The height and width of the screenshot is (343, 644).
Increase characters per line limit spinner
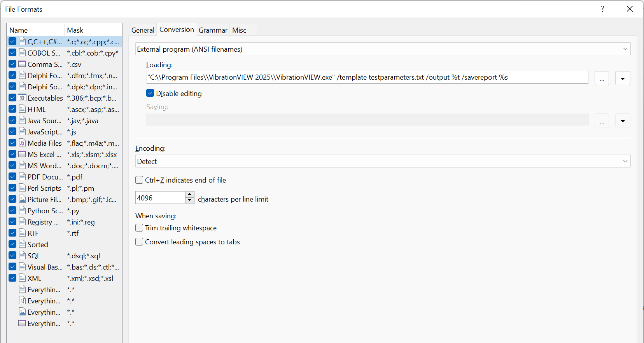[190, 195]
